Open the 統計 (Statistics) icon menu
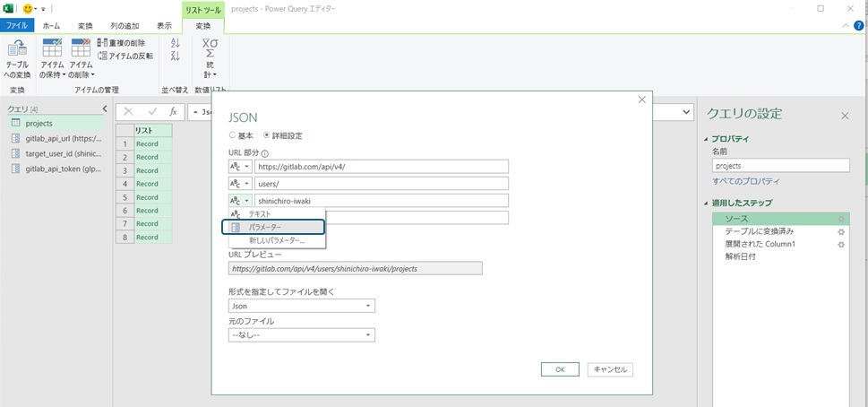The width and height of the screenshot is (868, 407). [x=210, y=58]
